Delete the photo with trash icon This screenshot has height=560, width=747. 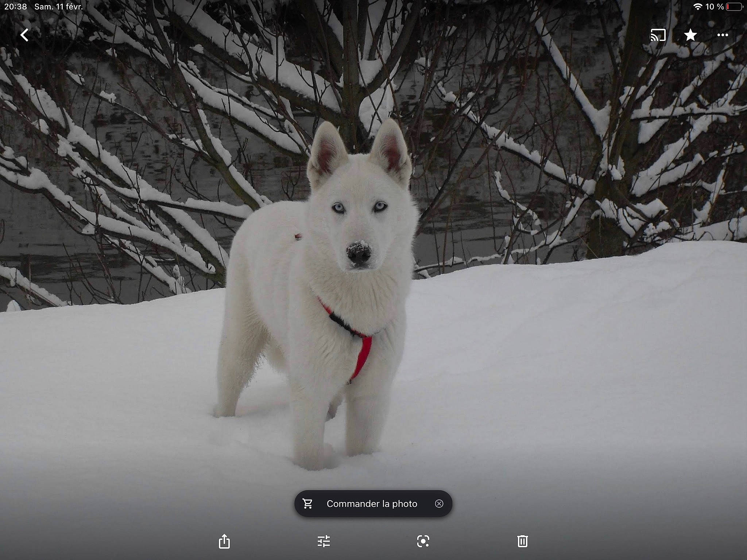point(522,541)
